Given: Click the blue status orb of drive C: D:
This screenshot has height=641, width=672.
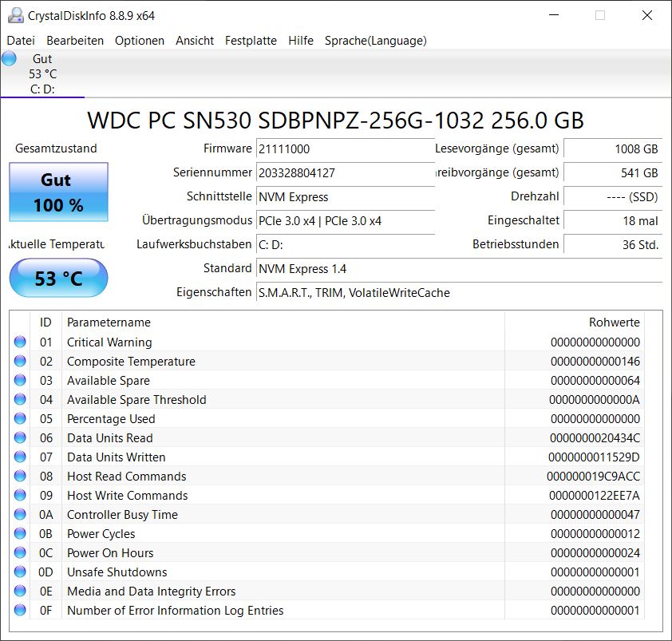Looking at the screenshot, I should (x=9, y=59).
